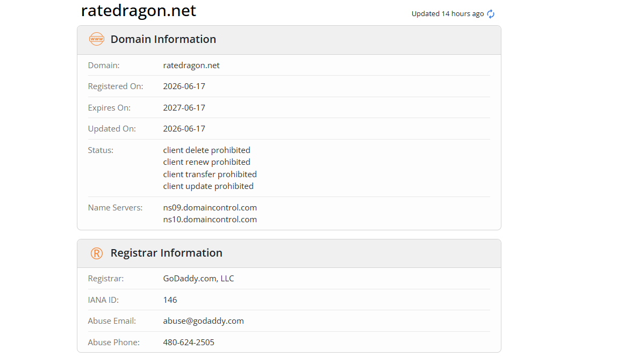Click the client update prohibited status

pyautogui.click(x=208, y=186)
